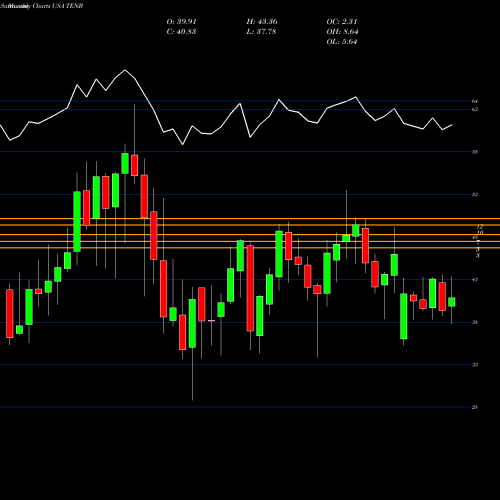
Task: Click the 10 label beside the orange lines
Action: [480, 232]
